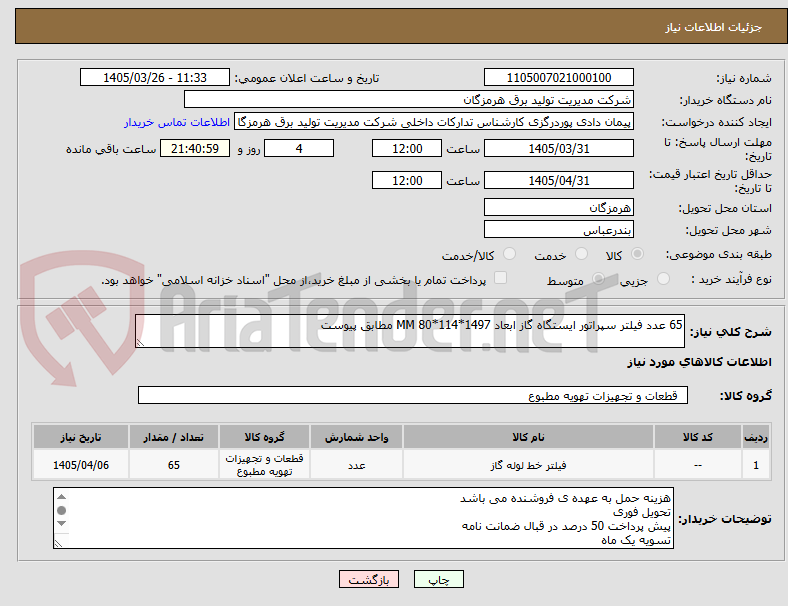Click the page title جزئیات اطلاعات نیاز

click(714, 27)
